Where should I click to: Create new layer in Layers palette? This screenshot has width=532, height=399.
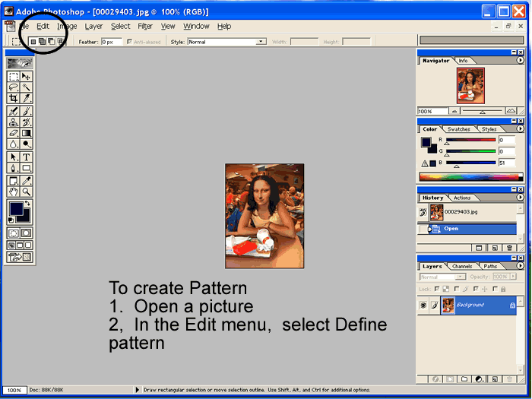point(495,379)
